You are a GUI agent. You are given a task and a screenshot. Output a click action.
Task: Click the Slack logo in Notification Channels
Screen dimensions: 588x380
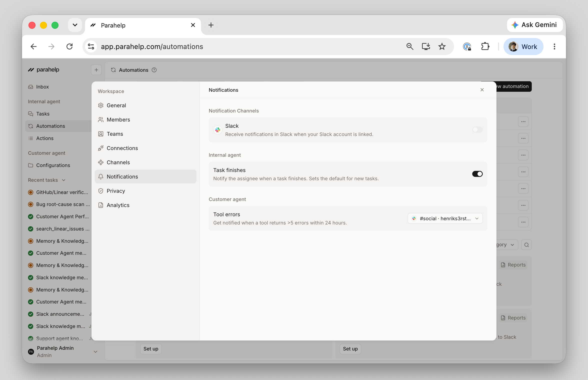coord(218,130)
